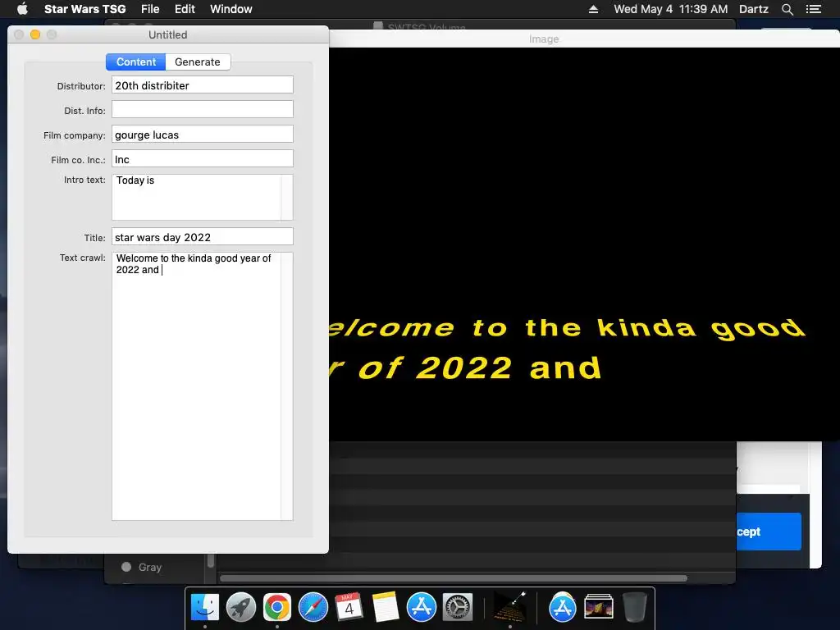
Task: Open the Applications folder in Dock
Action: (563, 608)
